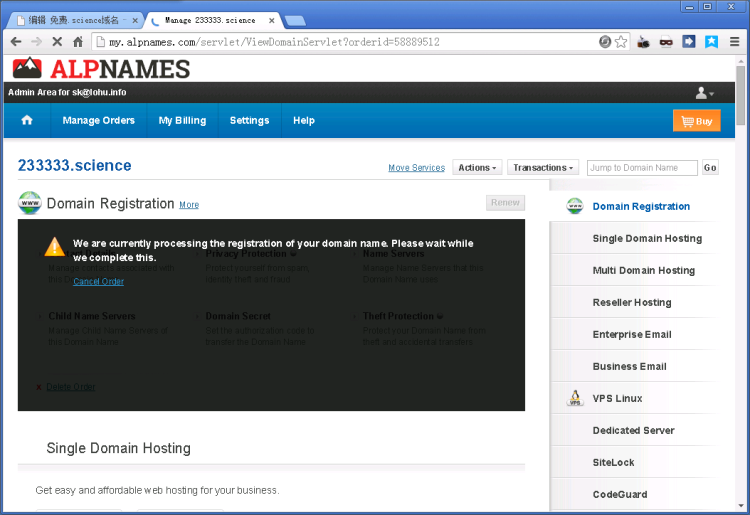Screen dimensions: 750x515
Task: Open the user account profile menu
Action: (x=704, y=93)
